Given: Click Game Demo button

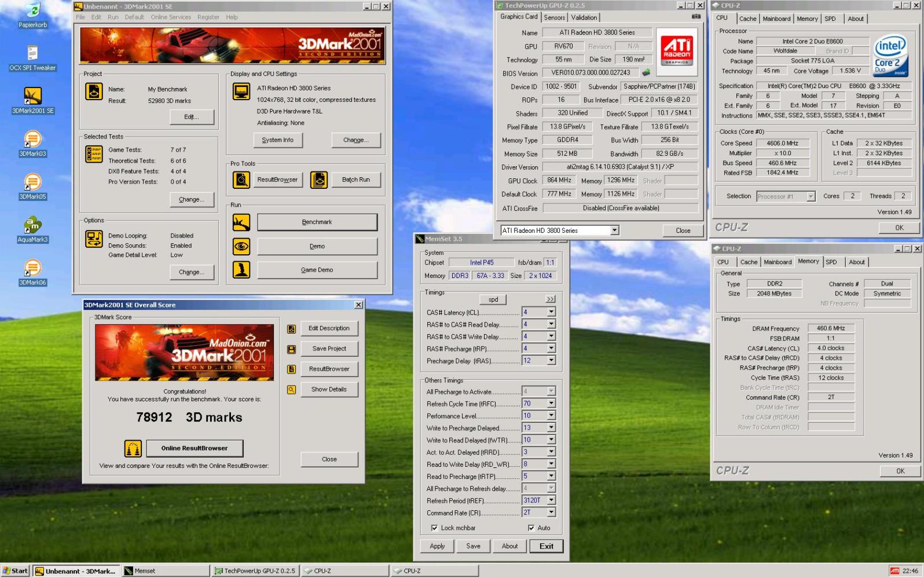Looking at the screenshot, I should 317,270.
